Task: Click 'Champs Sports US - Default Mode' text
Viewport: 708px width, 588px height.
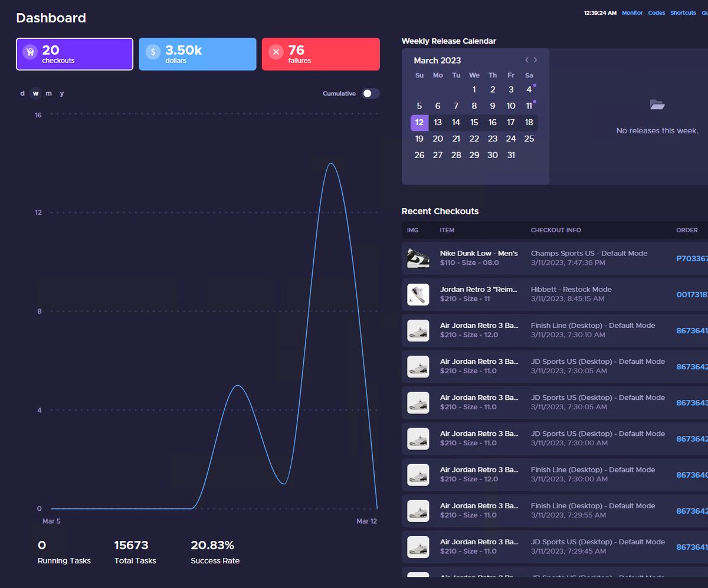Action: (589, 254)
